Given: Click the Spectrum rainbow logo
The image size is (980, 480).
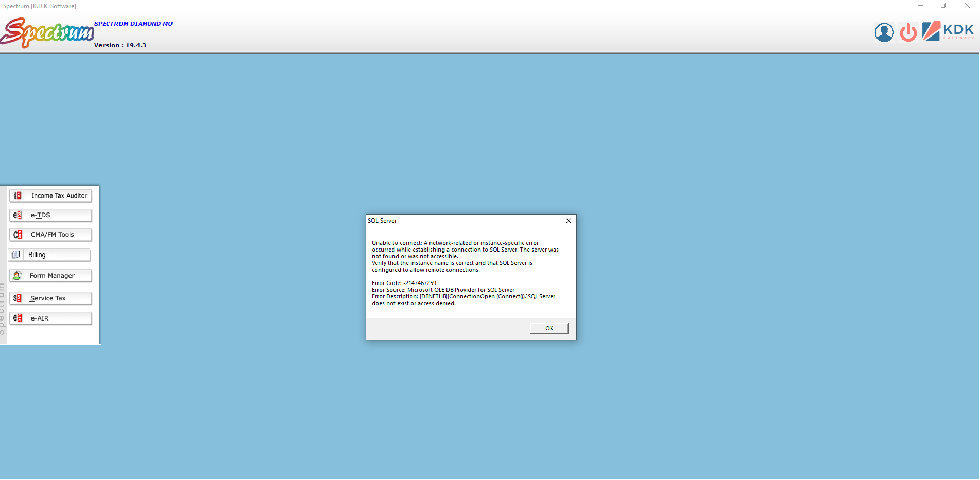Looking at the screenshot, I should coord(47,33).
